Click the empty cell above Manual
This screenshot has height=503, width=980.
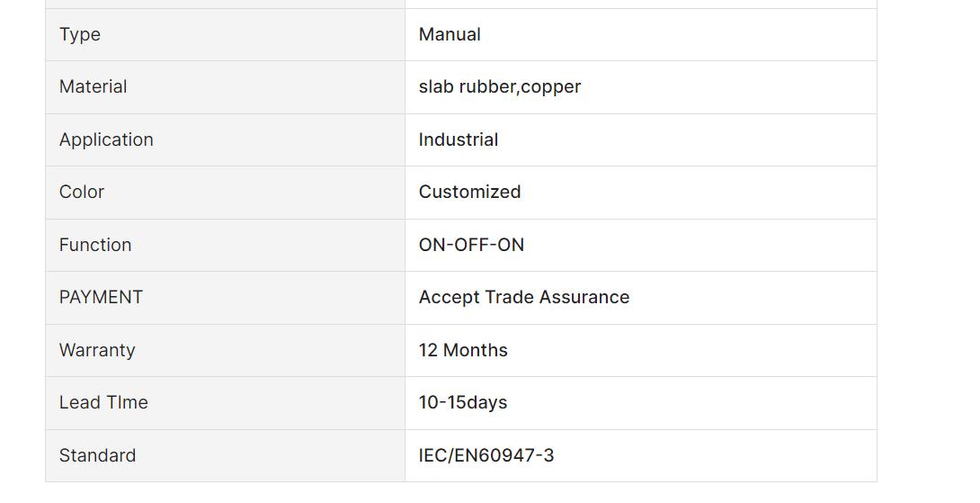tap(641, 4)
